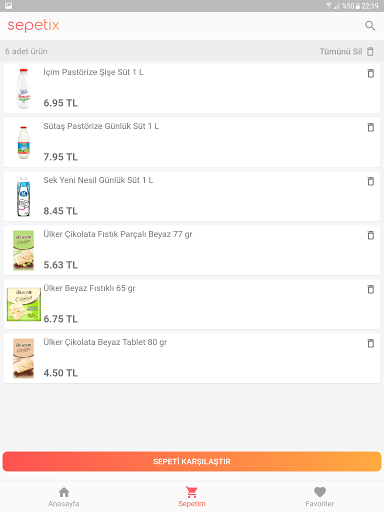Delete Sek Yeni Nesil Günlük Süt item
Image resolution: width=384 pixels, height=512 pixels.
pos(371,181)
